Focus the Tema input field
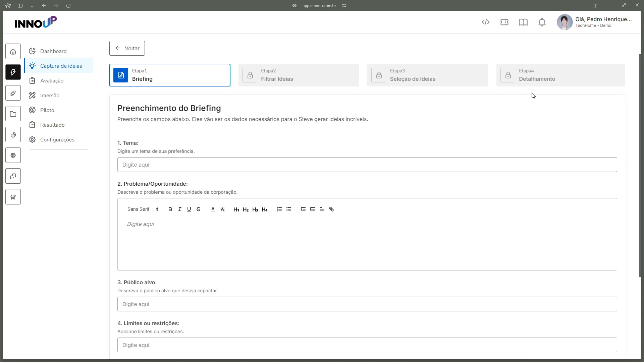The image size is (644, 362). 367,165
